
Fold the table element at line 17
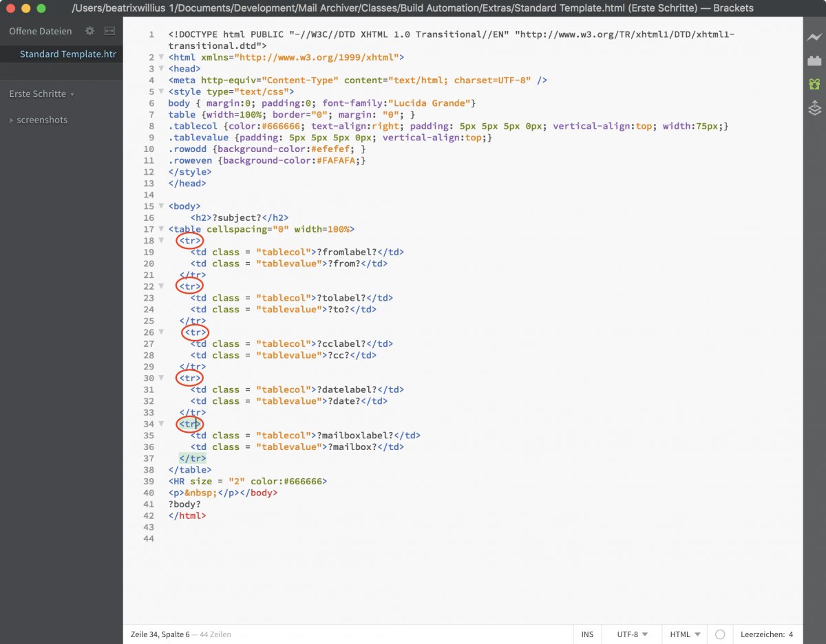pyautogui.click(x=161, y=229)
